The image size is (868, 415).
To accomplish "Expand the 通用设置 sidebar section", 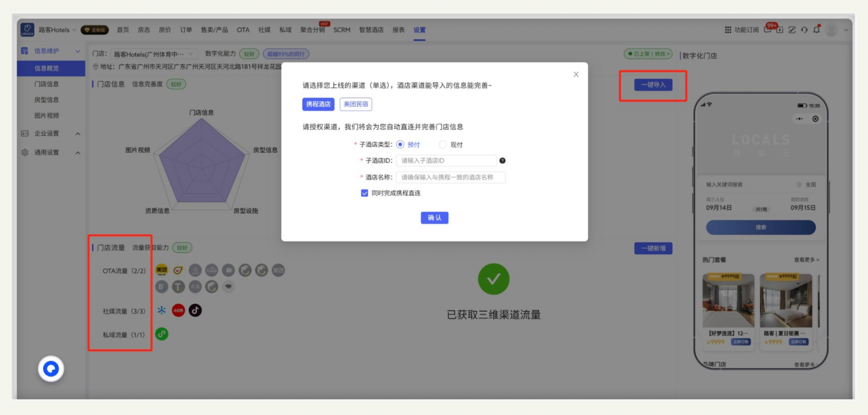I will coord(77,152).
